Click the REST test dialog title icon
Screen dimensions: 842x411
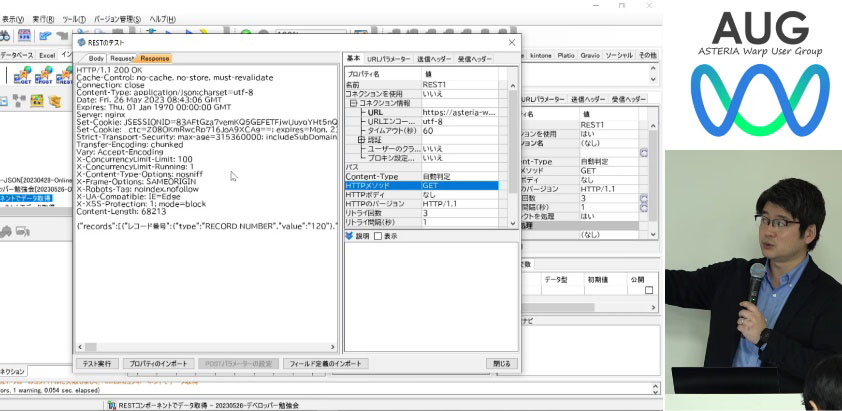(x=82, y=42)
